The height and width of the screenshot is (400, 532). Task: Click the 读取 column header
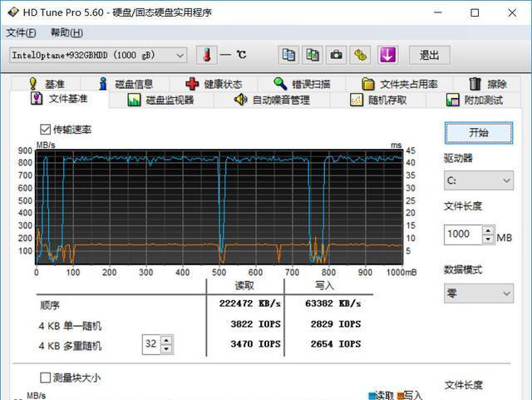click(244, 285)
